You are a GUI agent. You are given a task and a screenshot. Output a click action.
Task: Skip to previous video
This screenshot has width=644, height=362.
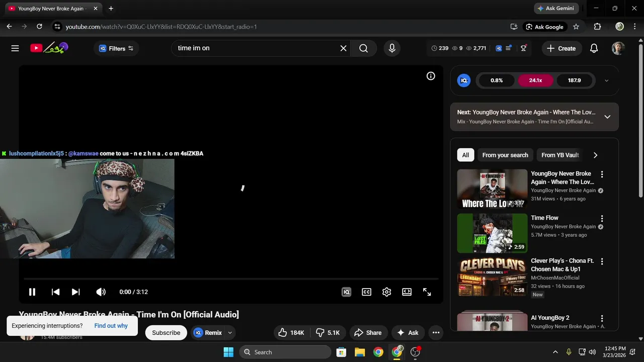pos(56,292)
